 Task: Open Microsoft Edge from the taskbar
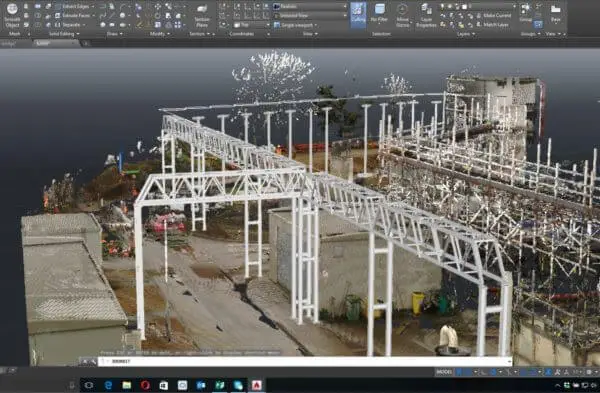(108, 385)
